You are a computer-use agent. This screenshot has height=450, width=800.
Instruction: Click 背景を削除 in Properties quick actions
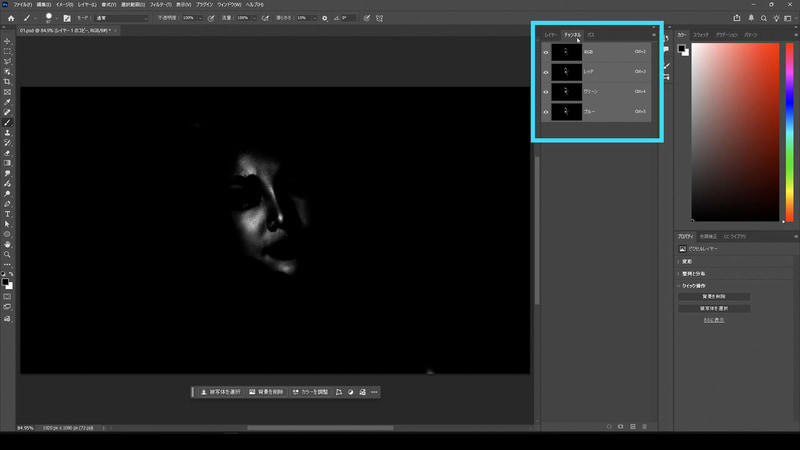click(714, 297)
